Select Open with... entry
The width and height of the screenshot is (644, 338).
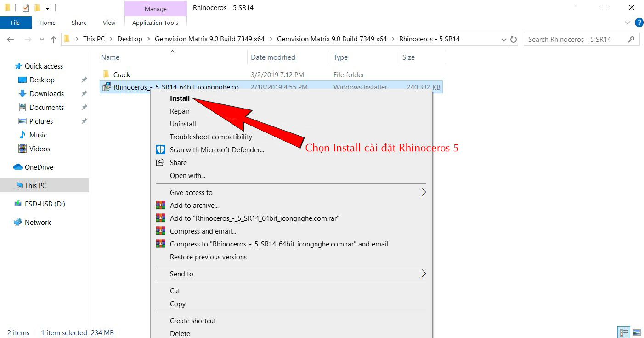tap(187, 175)
